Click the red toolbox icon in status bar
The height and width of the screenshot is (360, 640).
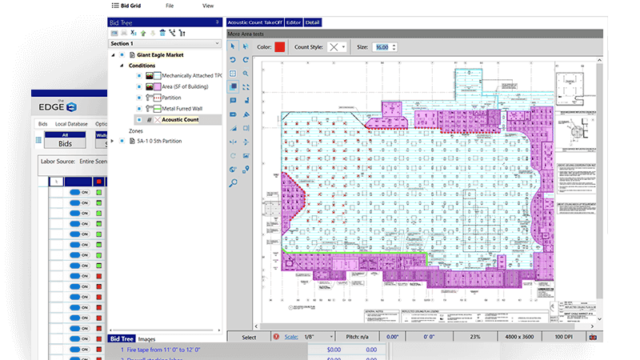pos(593,337)
